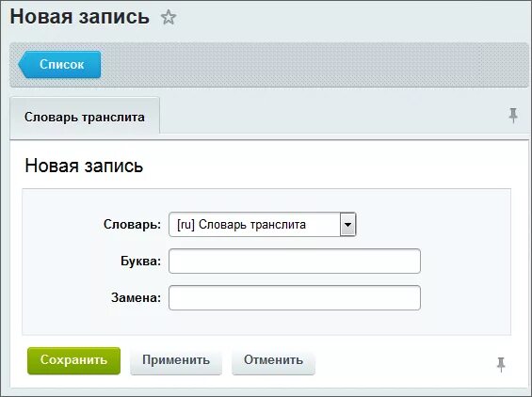Open the Словарь транслита tab

(85, 118)
